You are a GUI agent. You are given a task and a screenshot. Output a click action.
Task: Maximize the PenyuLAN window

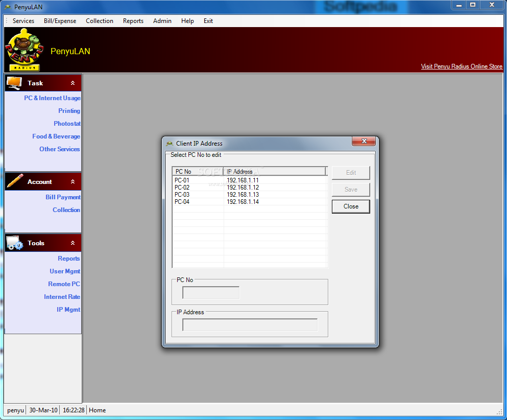tap(473, 5)
